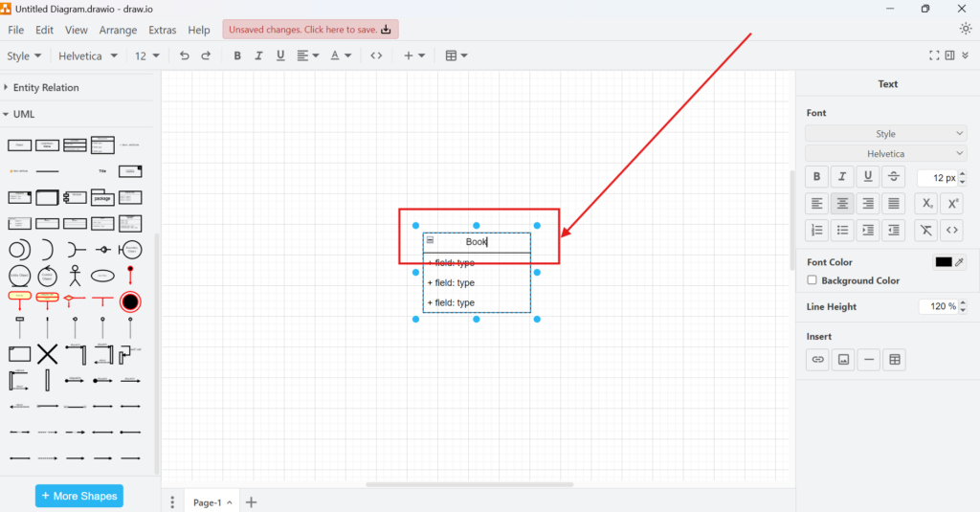Insert a horizontal rule in text
Viewport: 980px width, 512px height.
(x=869, y=360)
